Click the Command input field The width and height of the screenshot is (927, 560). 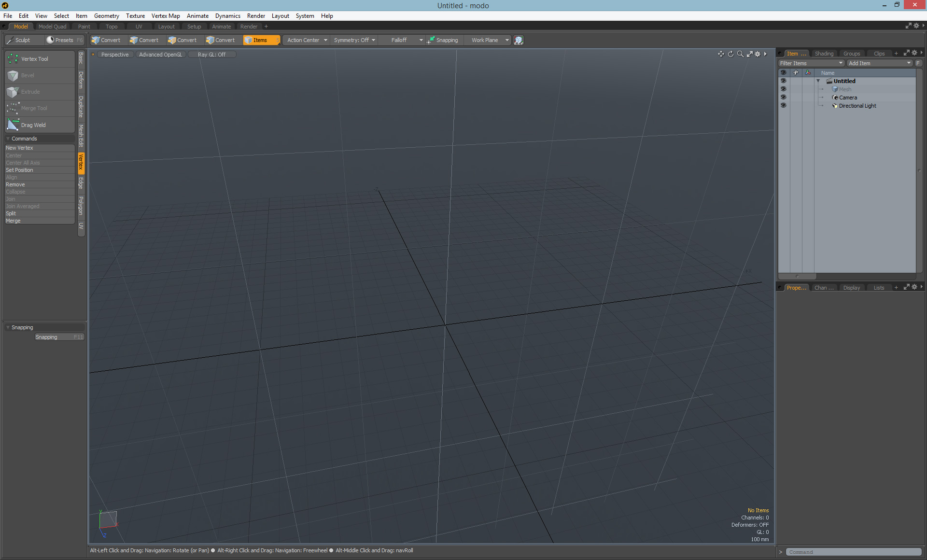pos(853,552)
